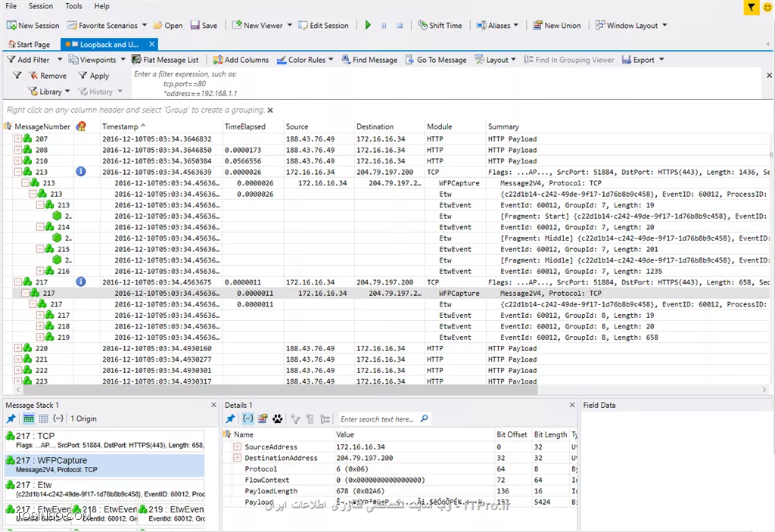This screenshot has width=775, height=532.
Task: Stop the session
Action: [x=400, y=25]
